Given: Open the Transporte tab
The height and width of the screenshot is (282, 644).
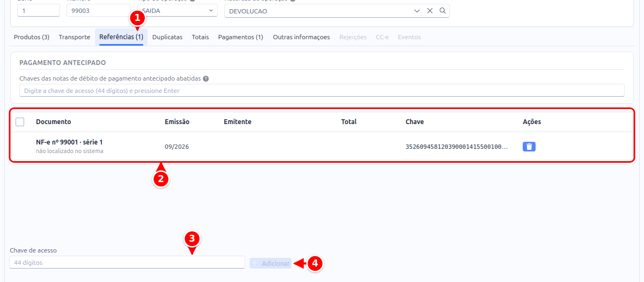Looking at the screenshot, I should (x=75, y=37).
